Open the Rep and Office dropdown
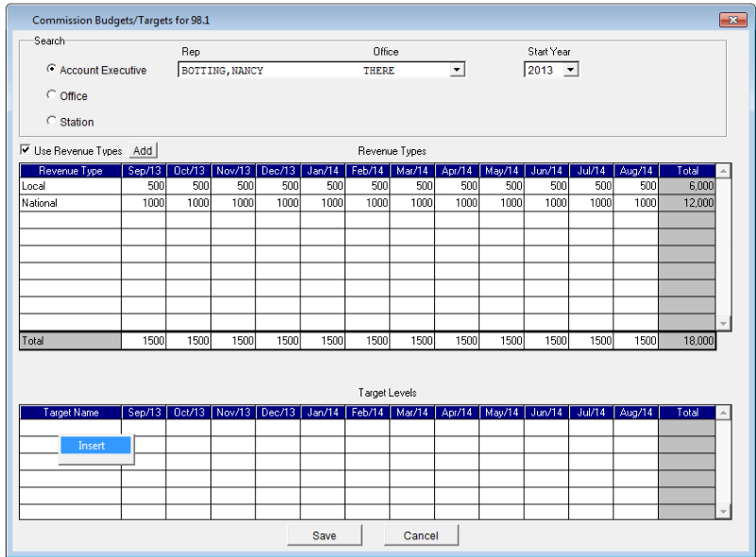The height and width of the screenshot is (557, 756). 458,70
